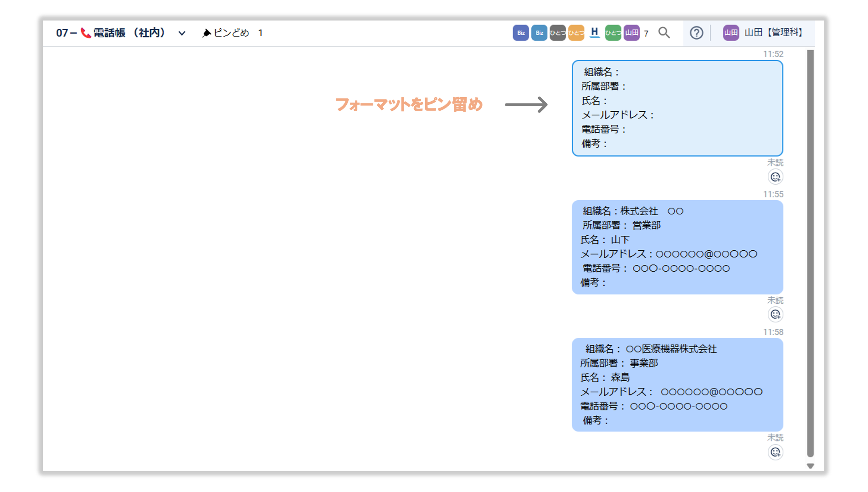This screenshot has height=492, width=868.
Task: Click the 11:52 timestamp
Action: [x=773, y=54]
